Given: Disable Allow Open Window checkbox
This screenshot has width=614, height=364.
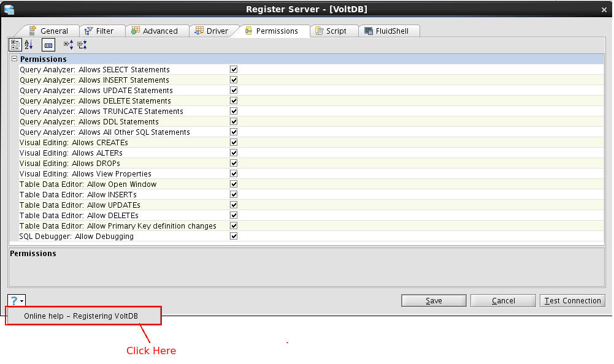Looking at the screenshot, I should pyautogui.click(x=234, y=184).
